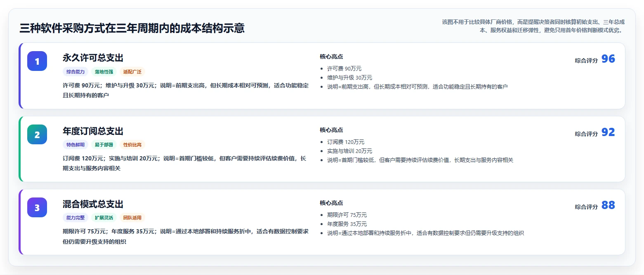Viewport: 644px width, 275px height.
Task: Click the 能力完整 tag
Action: coord(75,218)
